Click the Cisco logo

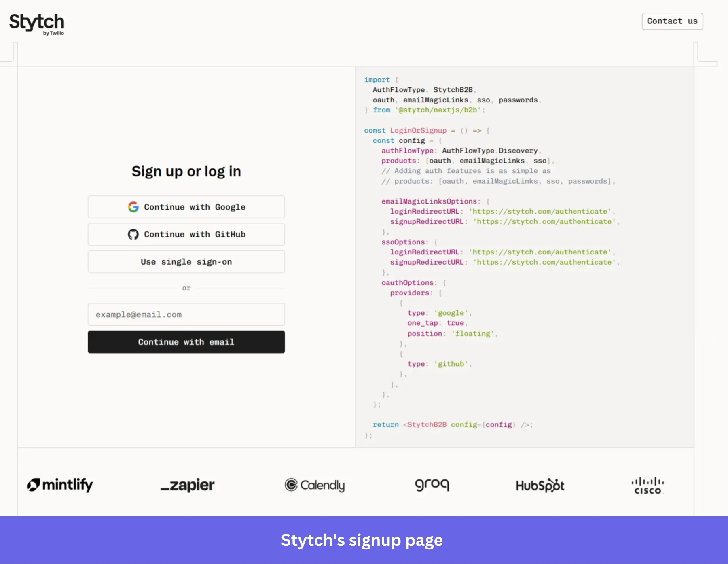point(648,486)
